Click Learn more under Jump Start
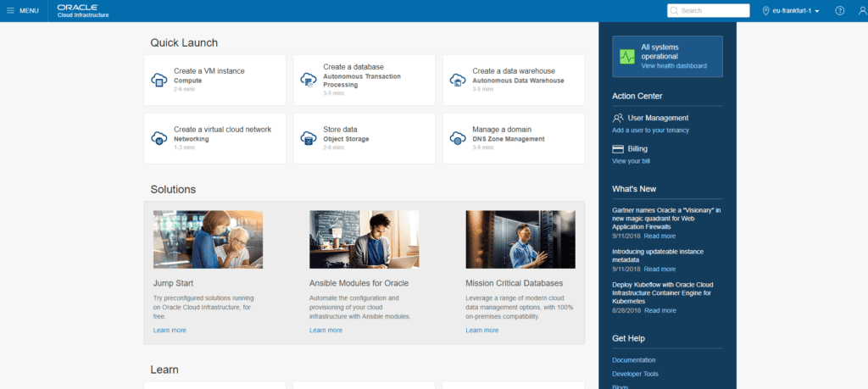The height and width of the screenshot is (389, 868). point(170,331)
